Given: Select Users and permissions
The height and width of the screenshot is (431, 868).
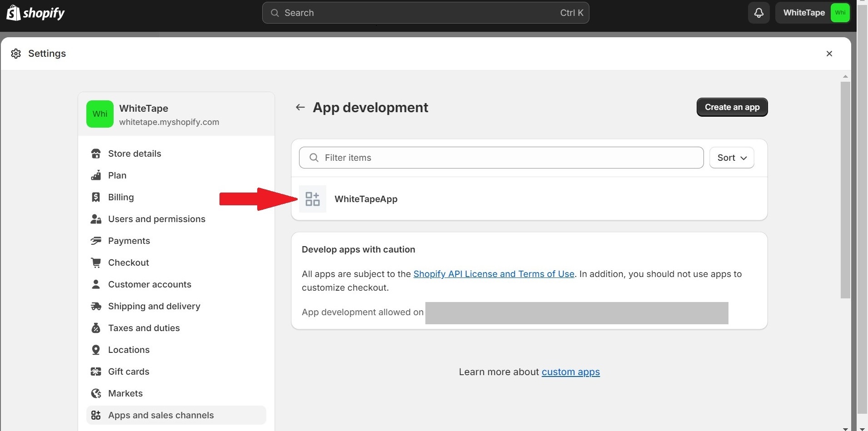Looking at the screenshot, I should [x=176, y=219].
